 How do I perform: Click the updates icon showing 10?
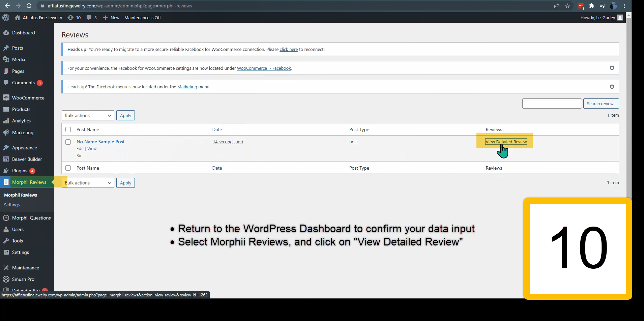click(70, 18)
